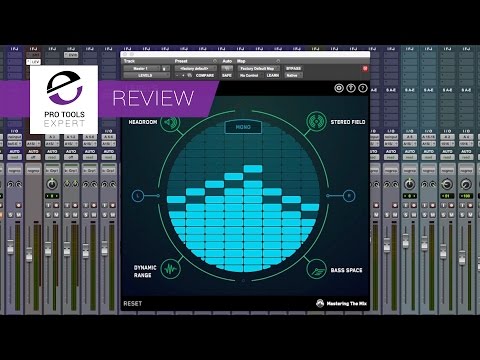
Task: Open the factory default preset dropdown
Action: coord(195,68)
